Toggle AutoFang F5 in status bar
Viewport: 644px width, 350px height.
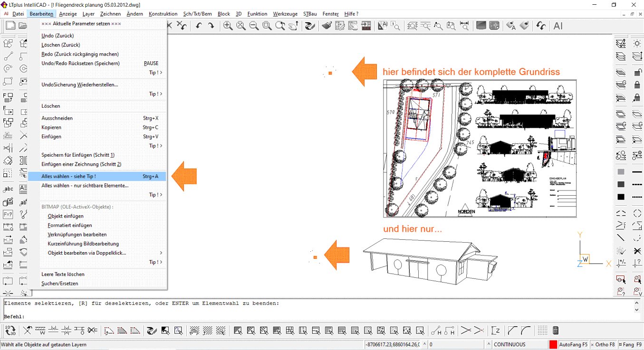pos(573,344)
